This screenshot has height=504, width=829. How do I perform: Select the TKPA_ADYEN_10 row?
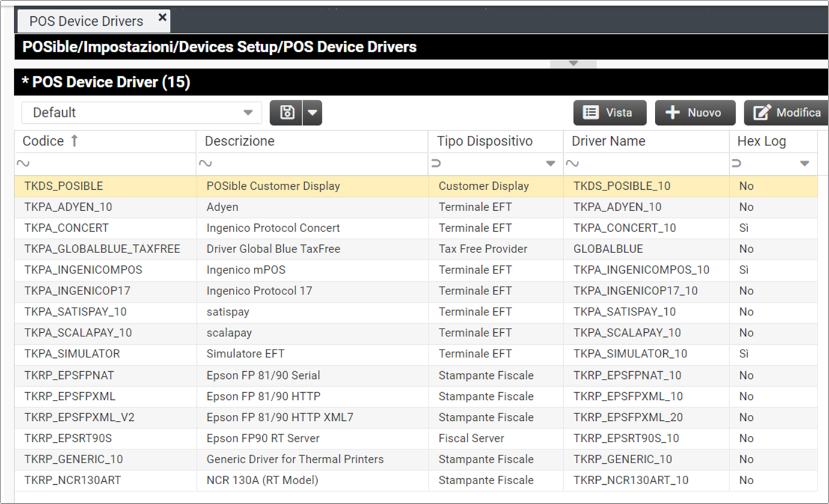click(68, 207)
